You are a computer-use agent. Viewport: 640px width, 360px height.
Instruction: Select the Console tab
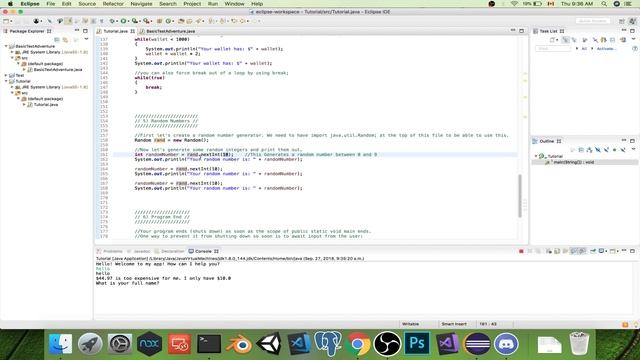203,251
